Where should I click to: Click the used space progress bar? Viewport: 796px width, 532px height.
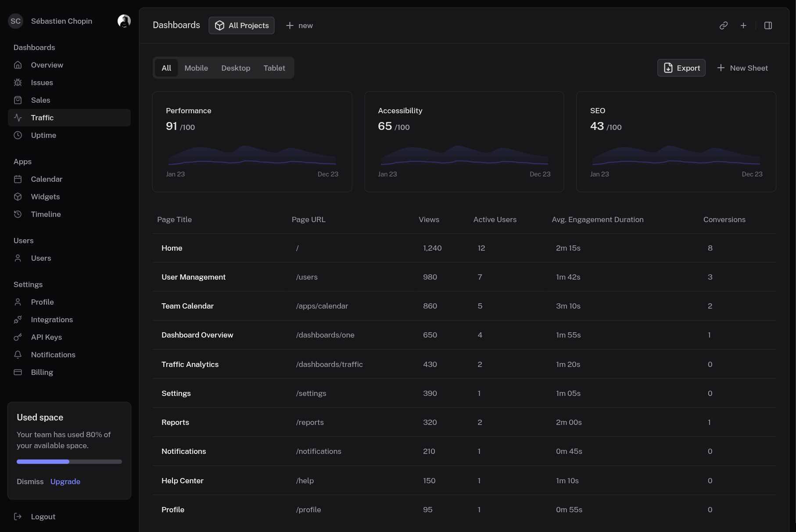point(69,462)
